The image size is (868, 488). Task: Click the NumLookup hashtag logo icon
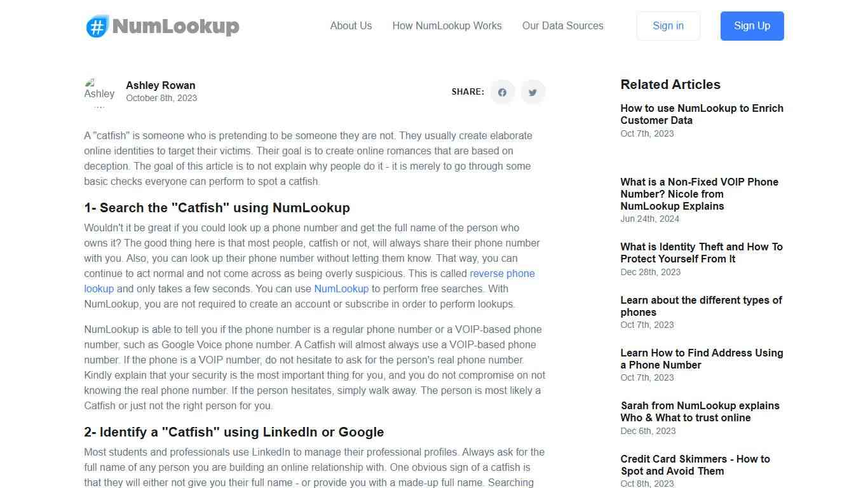[x=97, y=26]
